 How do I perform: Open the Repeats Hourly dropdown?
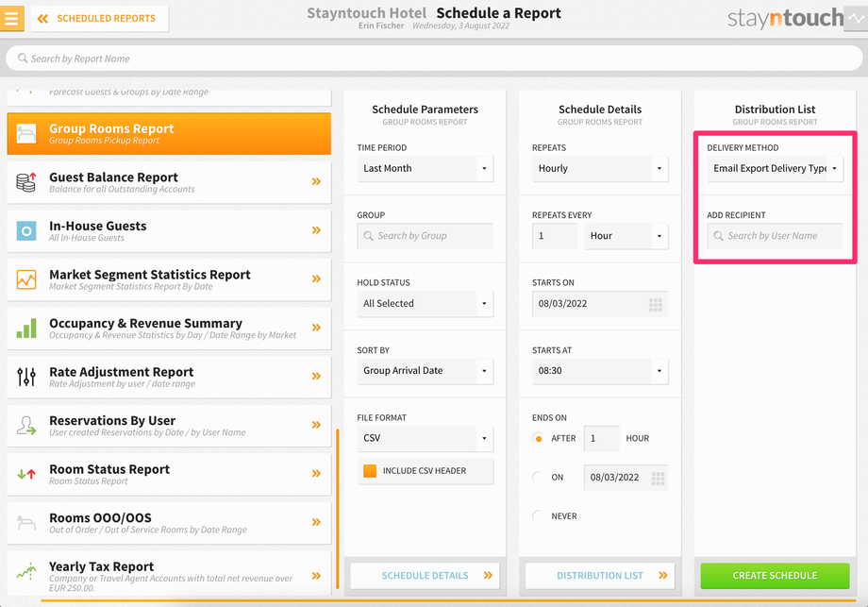point(600,168)
